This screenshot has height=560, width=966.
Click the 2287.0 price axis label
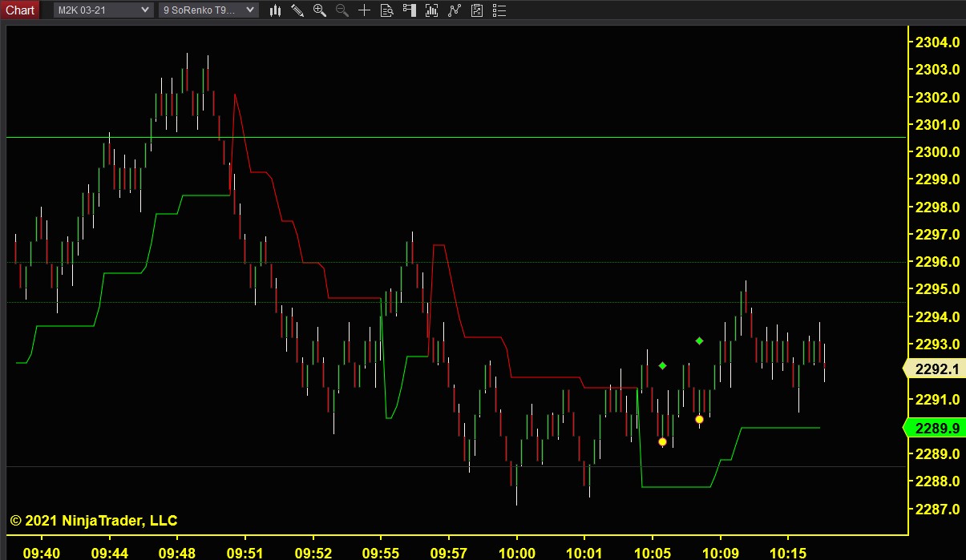click(937, 509)
